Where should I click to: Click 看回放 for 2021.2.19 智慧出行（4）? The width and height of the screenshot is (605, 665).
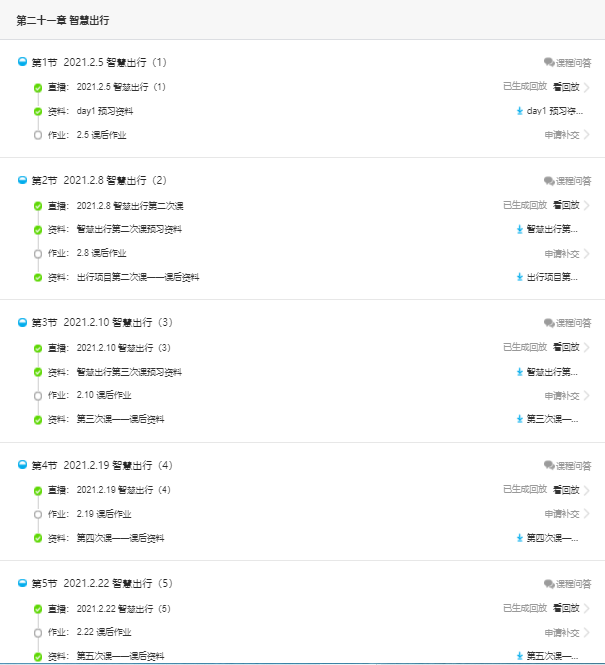tap(566, 490)
